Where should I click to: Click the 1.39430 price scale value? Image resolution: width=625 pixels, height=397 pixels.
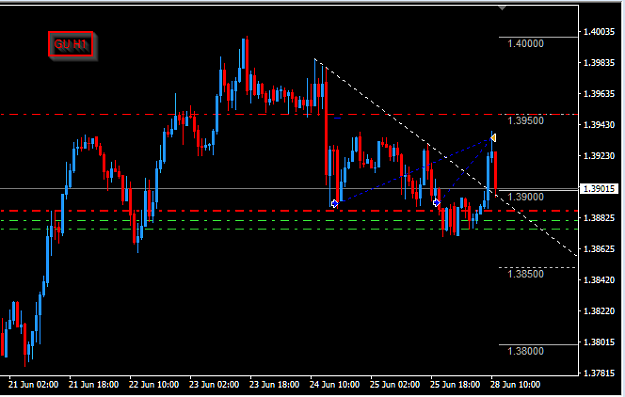pos(599,125)
